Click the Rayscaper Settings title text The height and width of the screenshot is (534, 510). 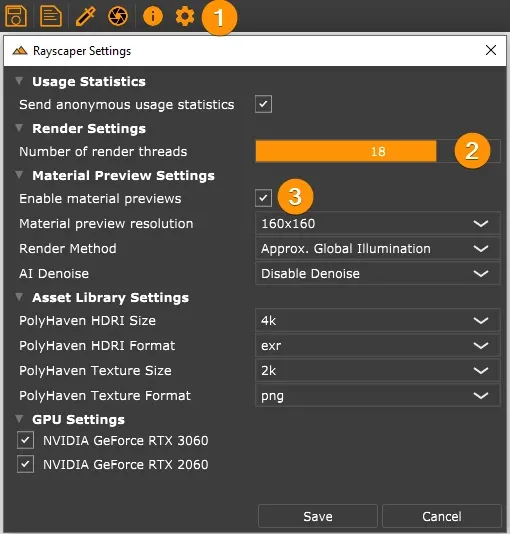pos(82,51)
